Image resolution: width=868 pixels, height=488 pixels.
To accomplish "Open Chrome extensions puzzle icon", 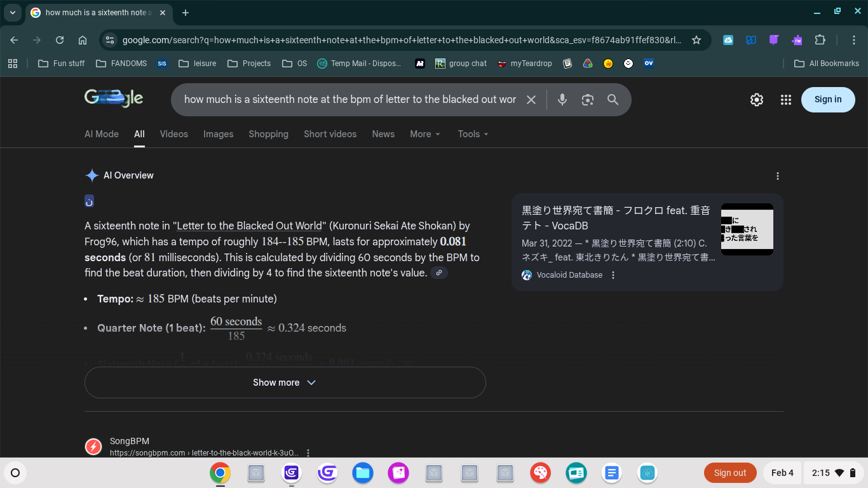I will click(820, 40).
